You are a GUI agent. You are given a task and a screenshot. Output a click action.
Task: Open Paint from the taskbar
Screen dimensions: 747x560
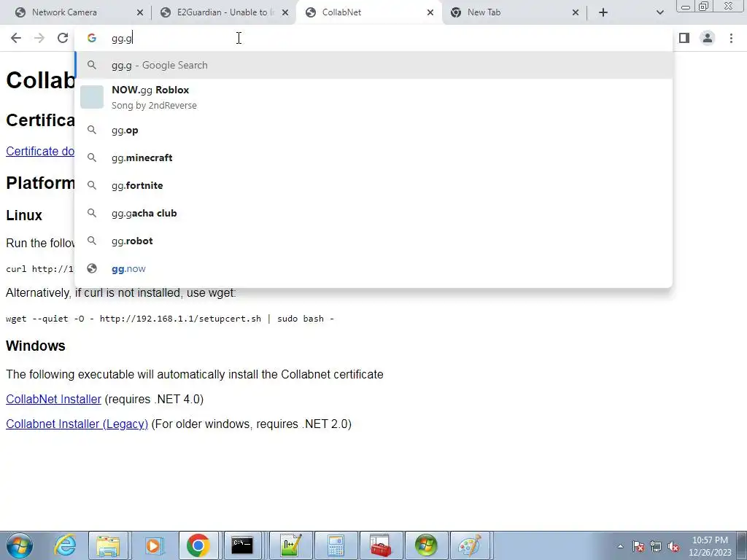point(470,545)
